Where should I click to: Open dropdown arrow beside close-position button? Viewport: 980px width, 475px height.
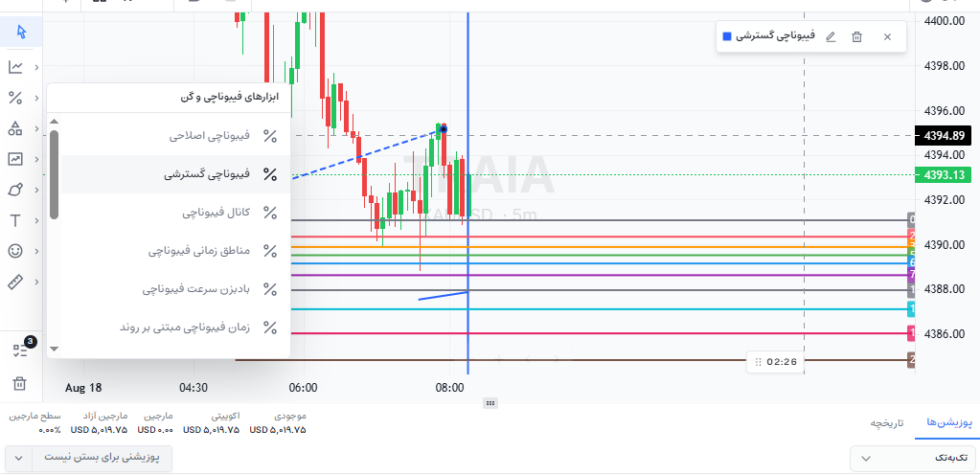(19, 458)
